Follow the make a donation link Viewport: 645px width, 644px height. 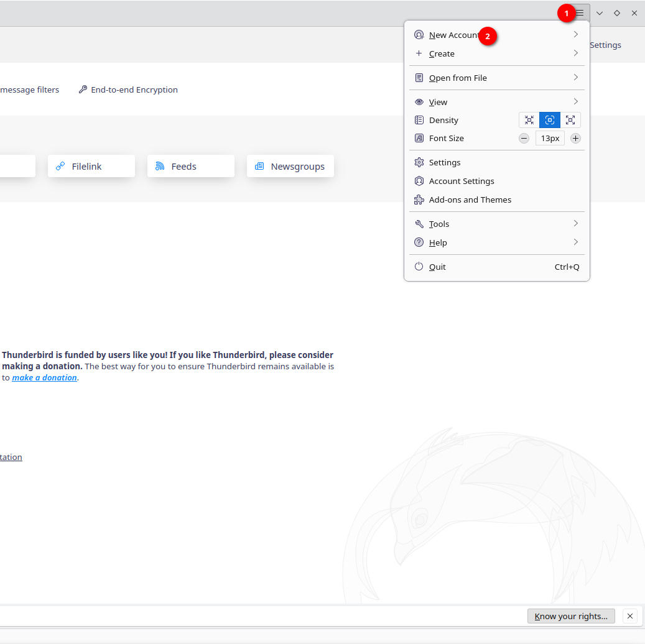44,377
